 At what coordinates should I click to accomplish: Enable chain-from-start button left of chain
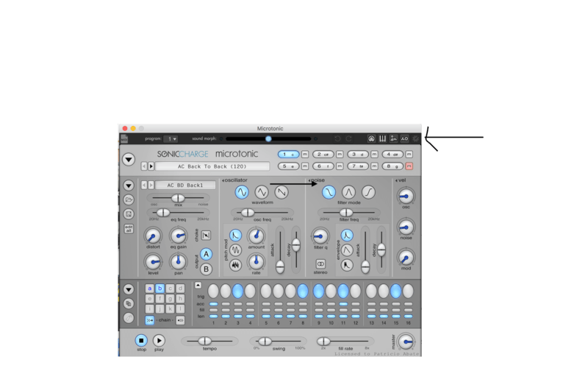click(x=150, y=320)
